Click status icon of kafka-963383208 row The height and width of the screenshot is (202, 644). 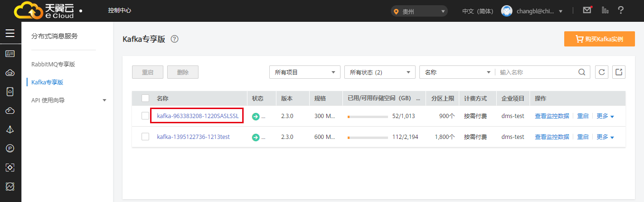(256, 116)
